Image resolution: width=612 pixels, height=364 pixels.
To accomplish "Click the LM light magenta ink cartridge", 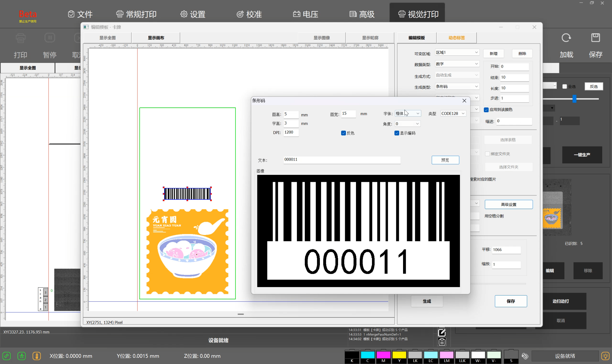I will click(x=447, y=356).
